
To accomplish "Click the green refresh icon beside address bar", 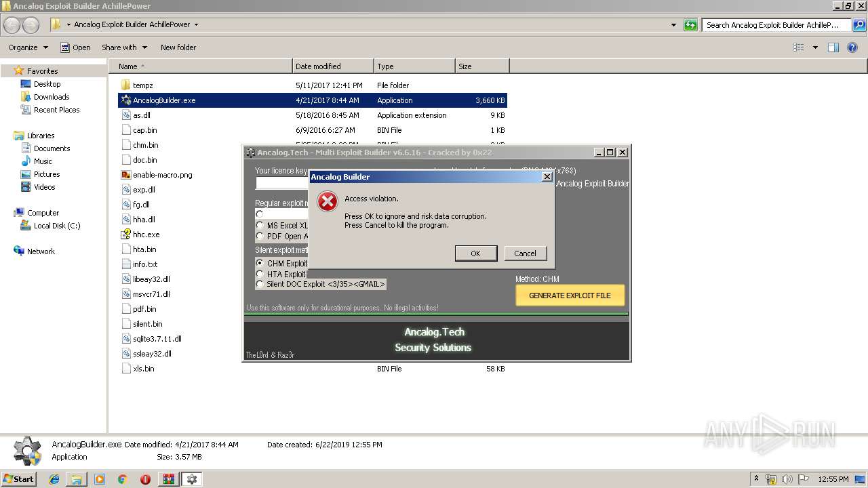I will click(x=690, y=25).
